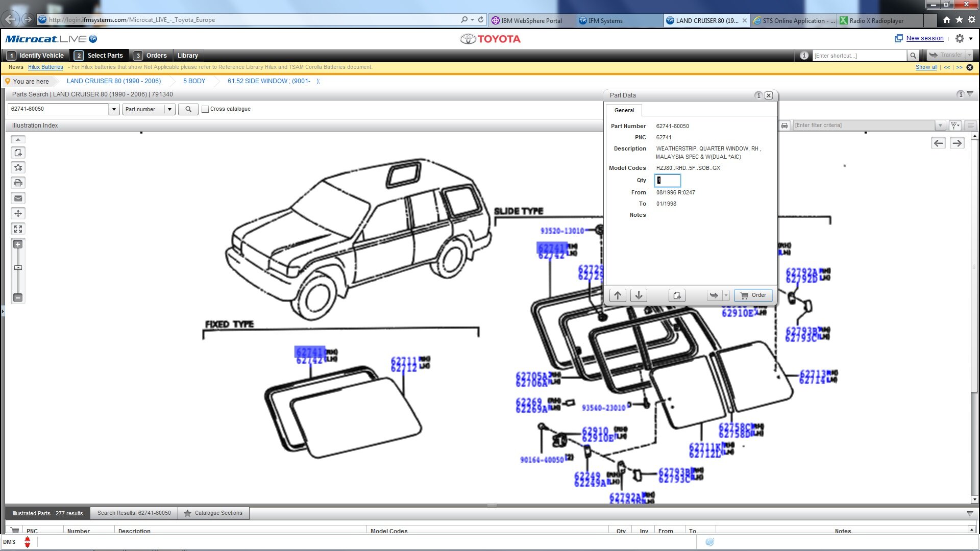Open the Catalogue Sections tab
This screenshot has height=551, width=980.
pyautogui.click(x=214, y=513)
